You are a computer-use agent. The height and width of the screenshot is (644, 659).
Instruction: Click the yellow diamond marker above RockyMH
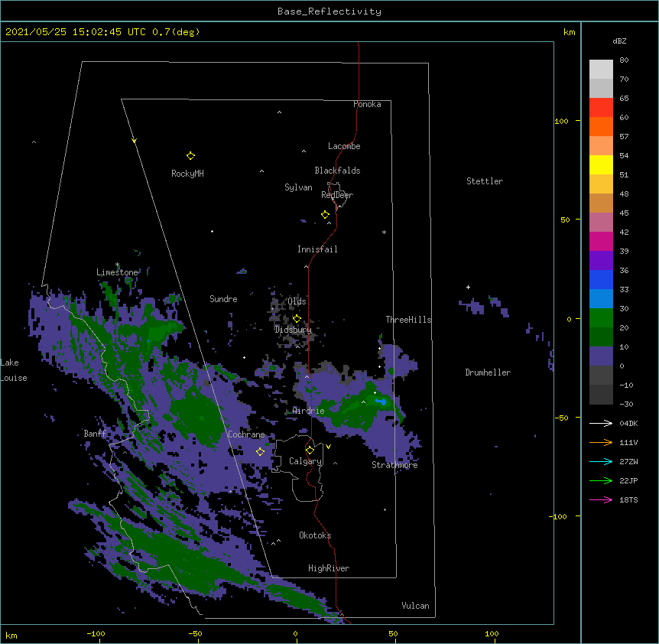(x=190, y=156)
